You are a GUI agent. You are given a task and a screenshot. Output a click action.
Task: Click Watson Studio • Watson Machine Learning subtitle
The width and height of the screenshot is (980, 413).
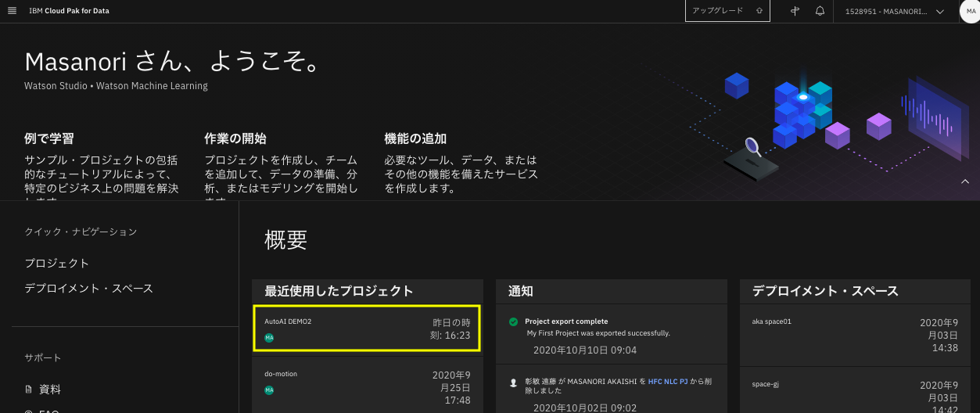[117, 86]
